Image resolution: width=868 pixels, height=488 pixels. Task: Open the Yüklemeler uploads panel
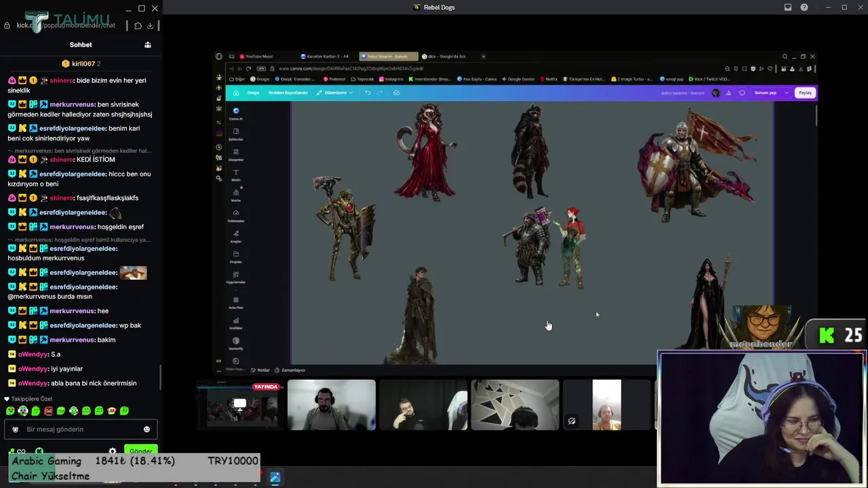coord(236,216)
